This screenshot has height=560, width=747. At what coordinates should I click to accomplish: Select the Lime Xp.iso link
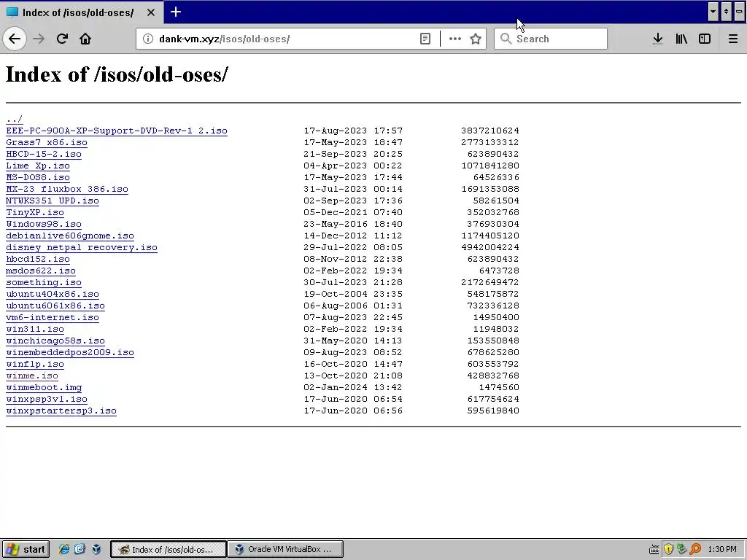38,166
